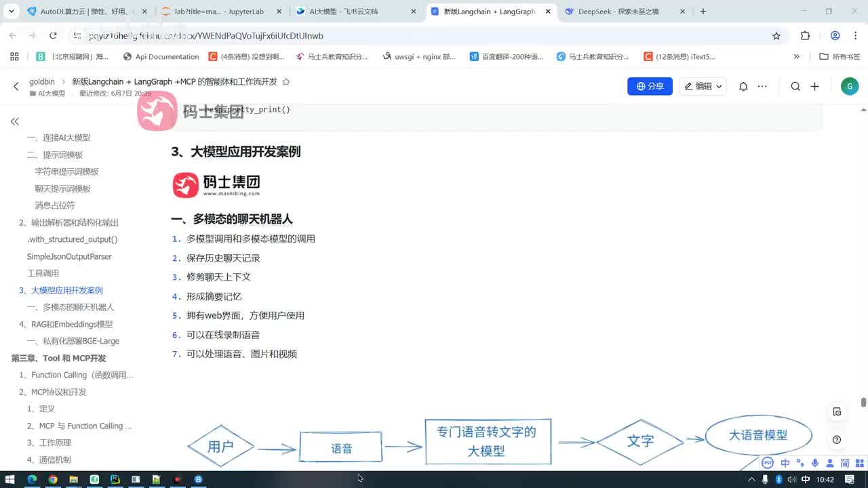Toggle taskbar IME 中 language indicator
The width and height of the screenshot is (868, 488).
point(806,479)
